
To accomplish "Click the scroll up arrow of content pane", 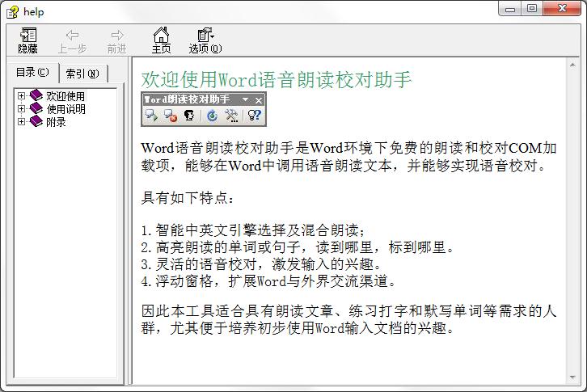I will pyautogui.click(x=572, y=65).
